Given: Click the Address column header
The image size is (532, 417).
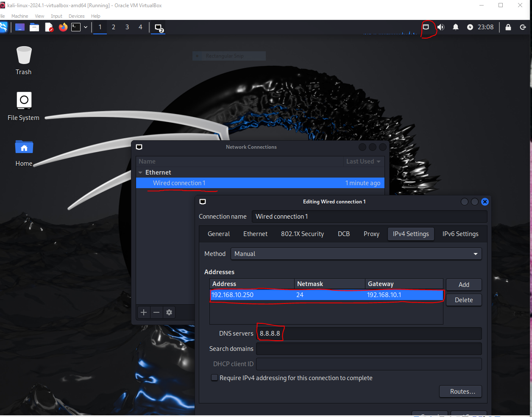Looking at the screenshot, I should click(x=252, y=284).
